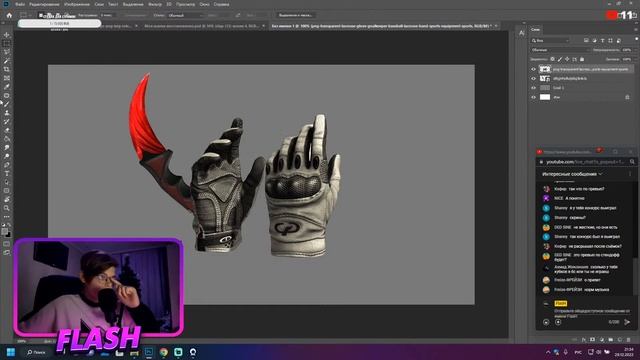Select the Eyedropper tool

7,87
